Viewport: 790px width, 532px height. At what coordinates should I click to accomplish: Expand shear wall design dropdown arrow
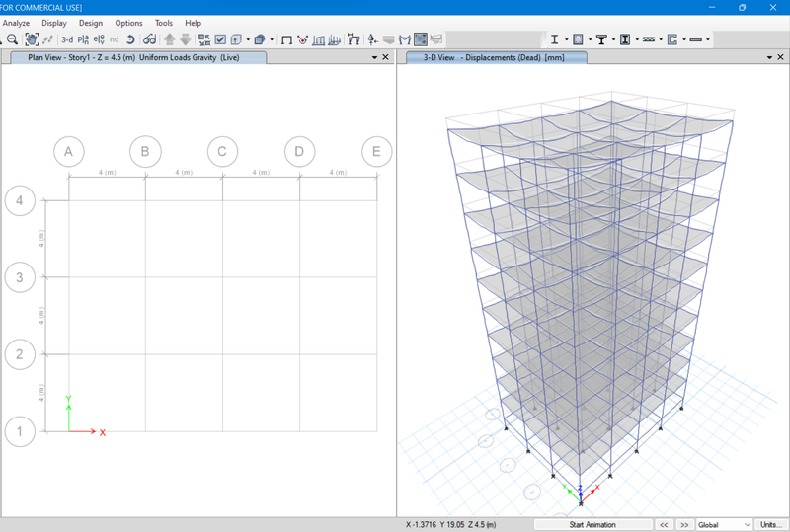pos(684,39)
